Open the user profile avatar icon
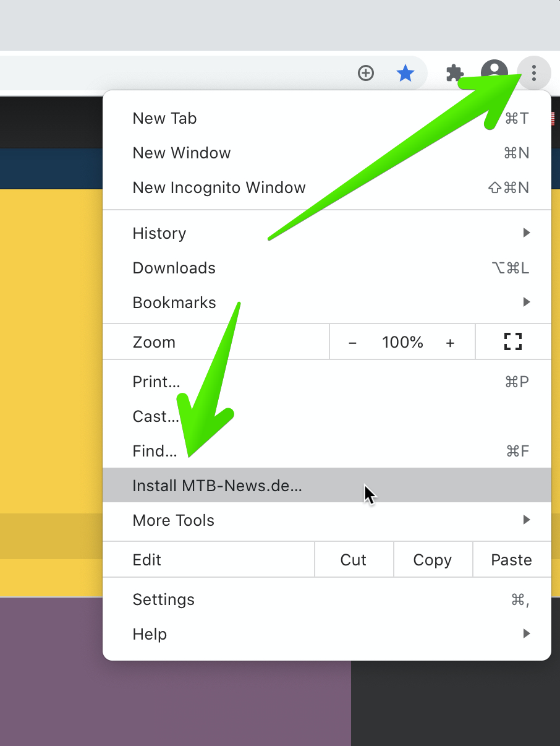This screenshot has width=560, height=746. coord(494,73)
